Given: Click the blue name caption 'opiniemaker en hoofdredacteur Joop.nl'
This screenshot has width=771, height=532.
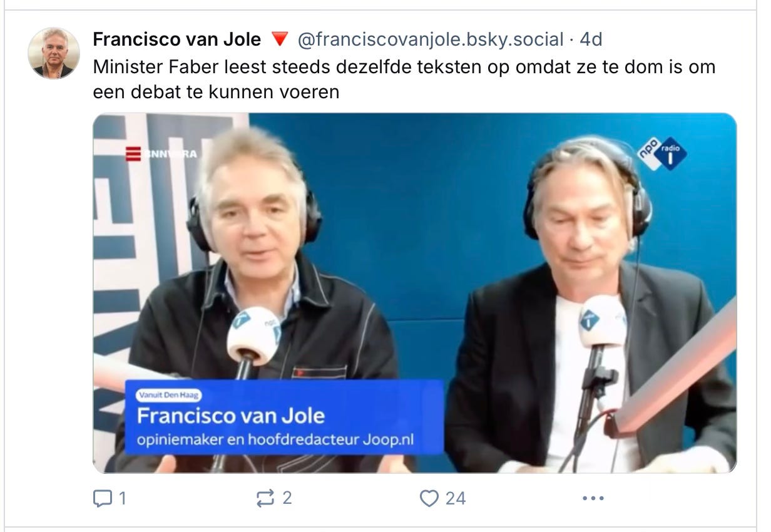Looking at the screenshot, I should coord(275,440).
